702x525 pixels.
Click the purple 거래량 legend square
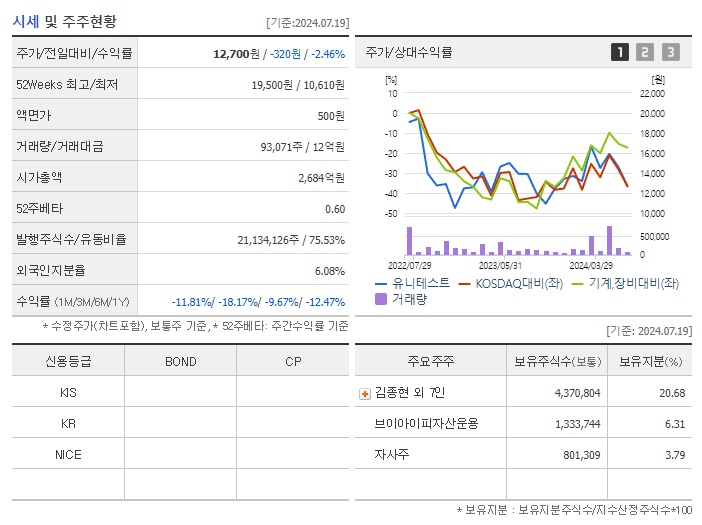click(x=381, y=299)
